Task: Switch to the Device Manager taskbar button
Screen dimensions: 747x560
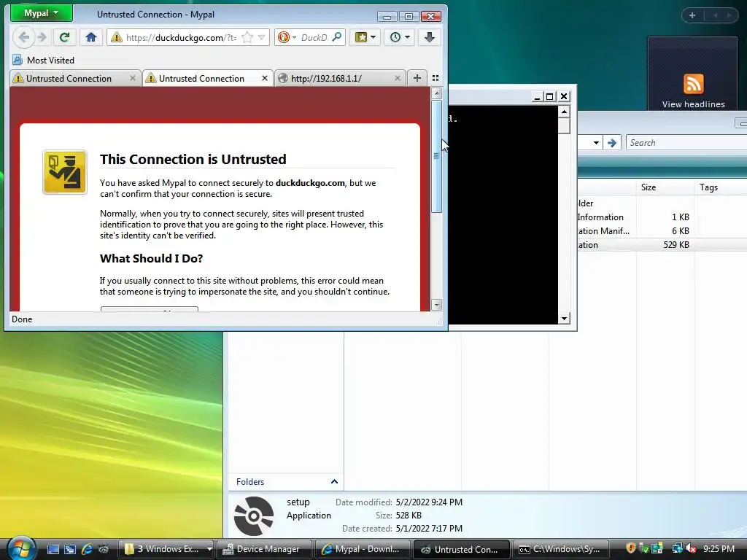Action: tap(264, 549)
